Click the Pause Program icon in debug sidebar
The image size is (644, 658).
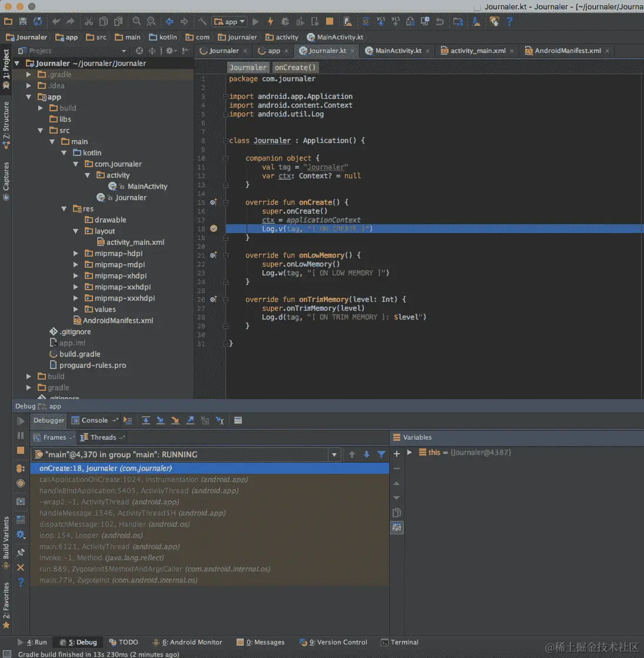20,436
